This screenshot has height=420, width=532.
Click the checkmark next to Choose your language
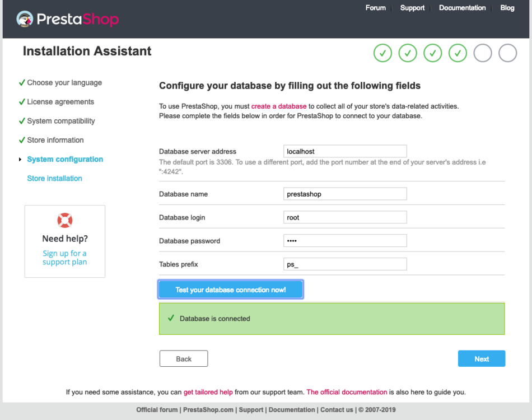click(22, 82)
